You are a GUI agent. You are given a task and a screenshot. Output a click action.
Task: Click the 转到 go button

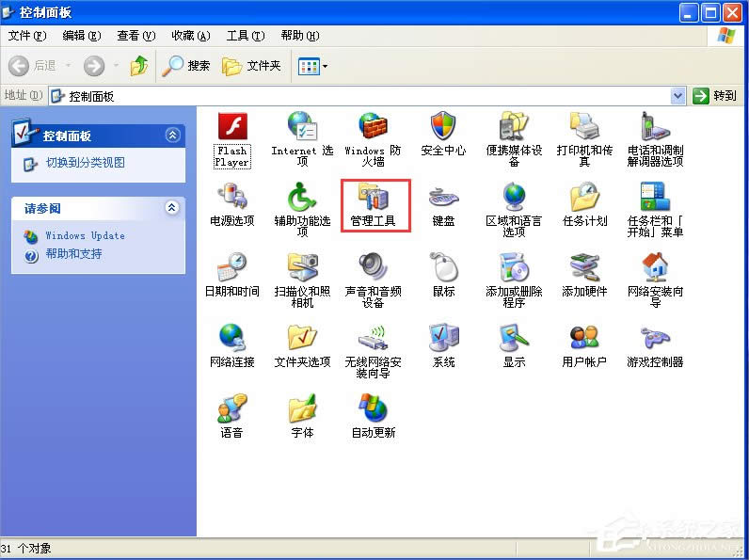coord(715,96)
